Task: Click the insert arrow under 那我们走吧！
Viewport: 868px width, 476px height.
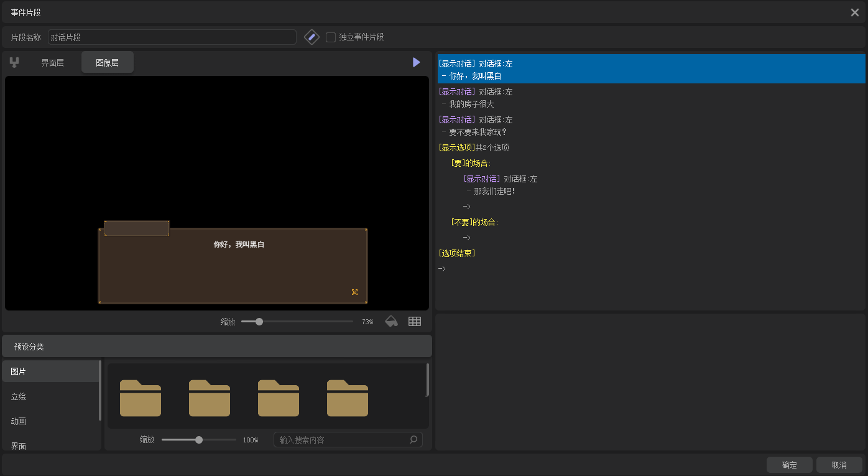Action: 467,207
